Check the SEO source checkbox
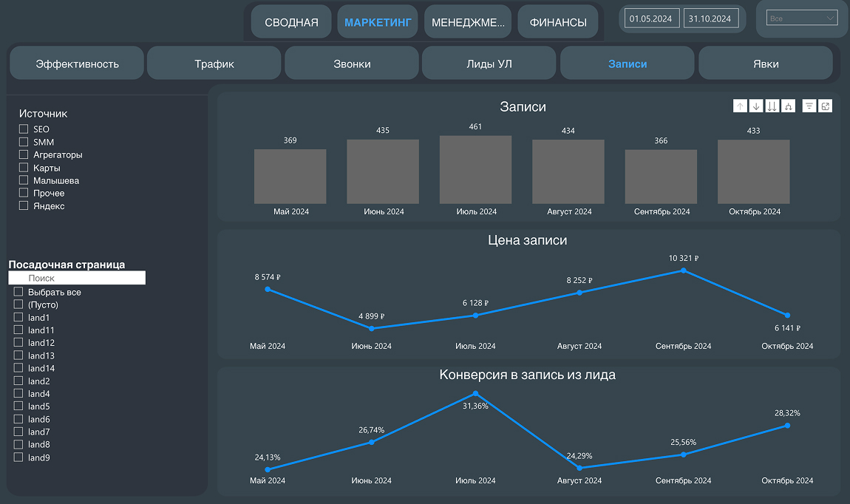The height and width of the screenshot is (504, 850). pyautogui.click(x=24, y=129)
